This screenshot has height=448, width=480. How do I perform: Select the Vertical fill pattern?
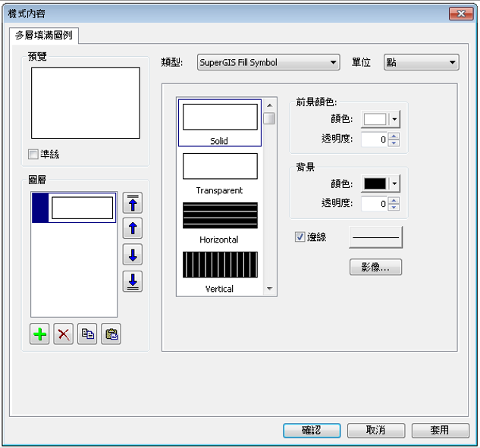[220, 271]
